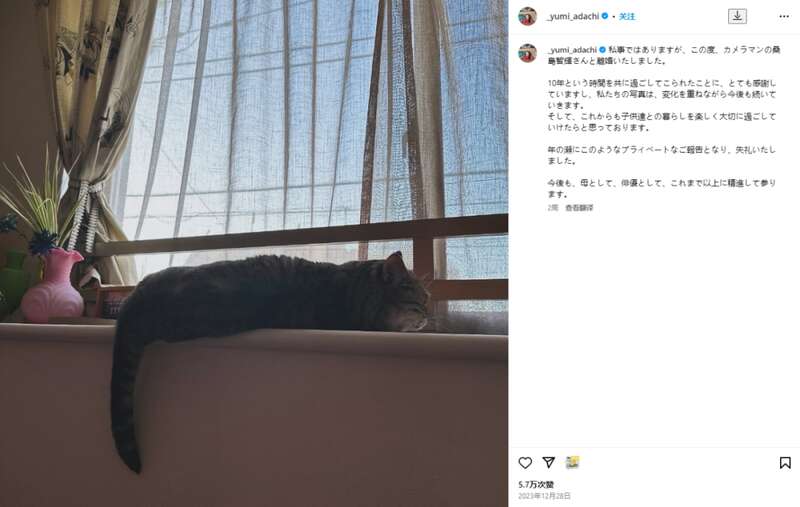Open _yumi_adachi username in post header

pos(572,16)
